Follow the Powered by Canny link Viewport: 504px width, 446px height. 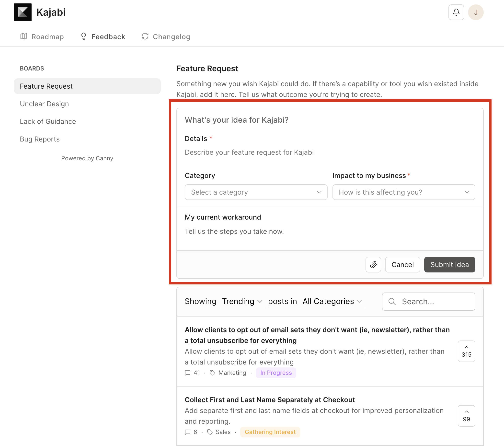point(87,158)
